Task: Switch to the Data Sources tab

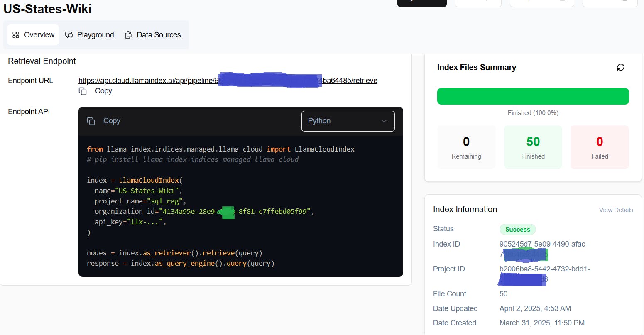Action: click(153, 35)
